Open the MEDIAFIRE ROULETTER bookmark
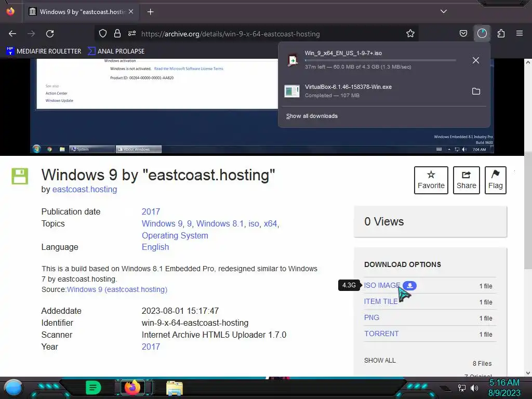The width and height of the screenshot is (532, 399). coord(44,51)
